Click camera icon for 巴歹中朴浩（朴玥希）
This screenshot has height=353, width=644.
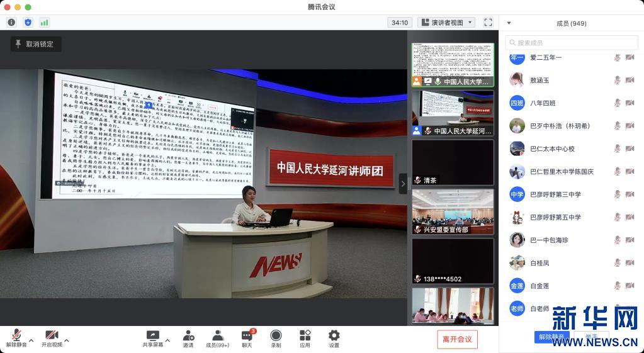coord(630,126)
